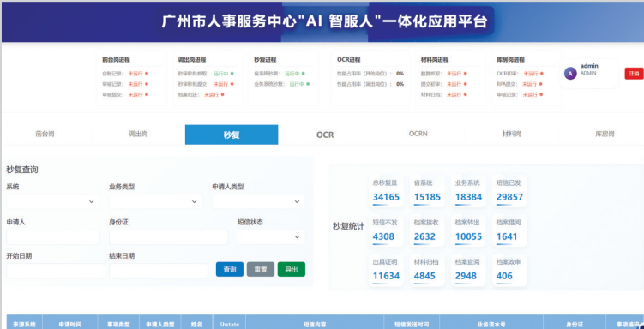The height and width of the screenshot is (329, 644).
Task: Click the admin username text
Action: point(589,66)
